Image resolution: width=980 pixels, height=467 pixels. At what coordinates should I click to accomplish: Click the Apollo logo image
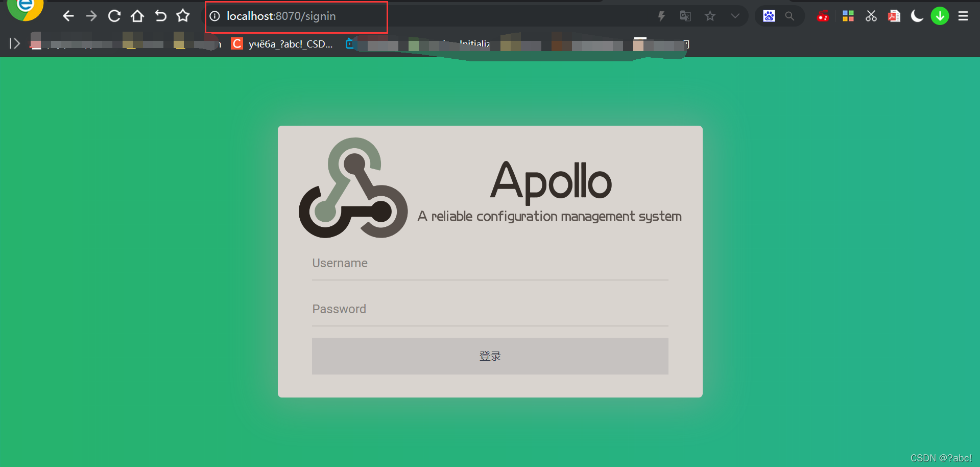coord(490,188)
